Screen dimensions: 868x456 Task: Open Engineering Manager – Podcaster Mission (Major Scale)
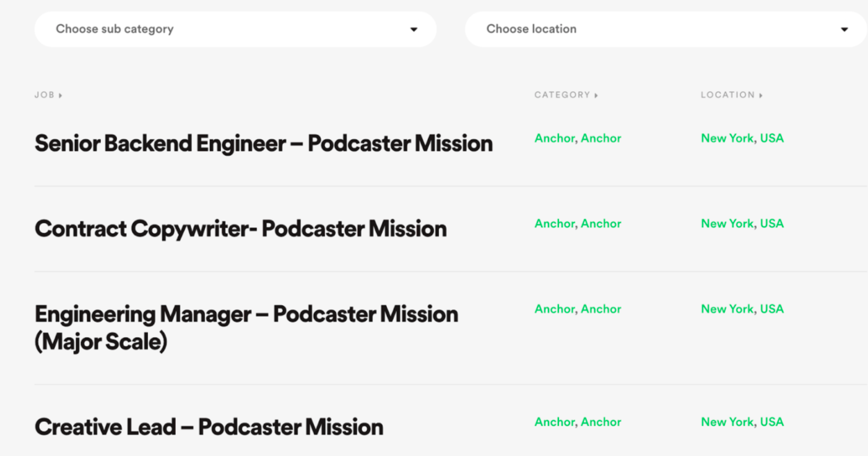click(246, 328)
